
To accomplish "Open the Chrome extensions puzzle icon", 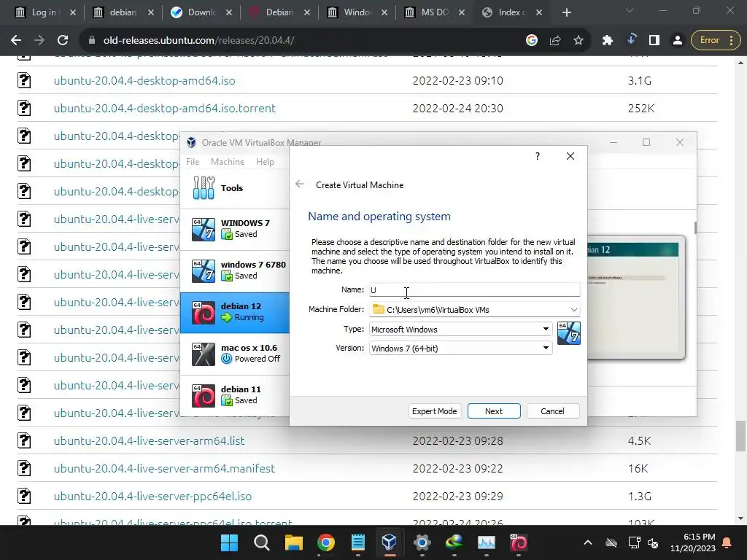I will tap(608, 41).
